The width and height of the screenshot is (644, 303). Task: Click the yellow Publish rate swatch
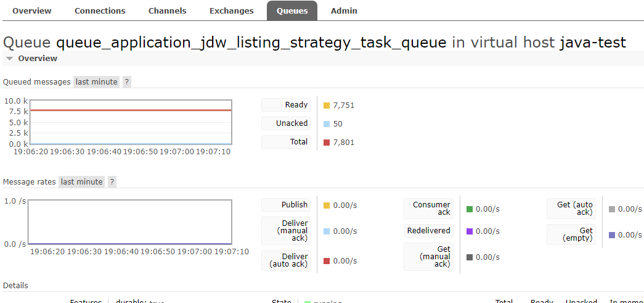[327, 205]
